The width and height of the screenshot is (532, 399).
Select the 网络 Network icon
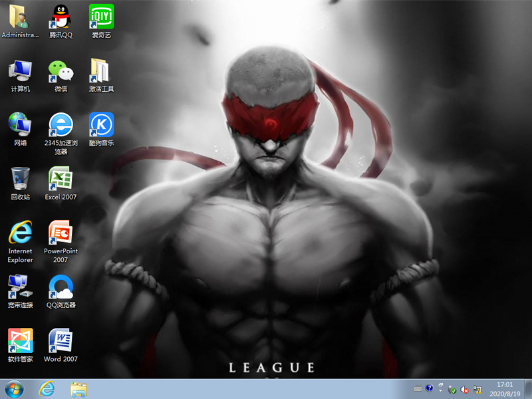pos(20,129)
